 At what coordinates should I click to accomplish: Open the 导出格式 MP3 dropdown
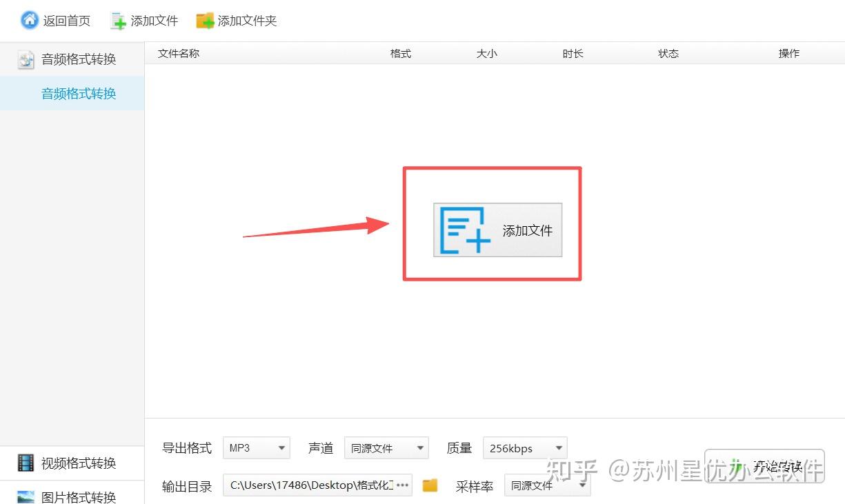(256, 447)
